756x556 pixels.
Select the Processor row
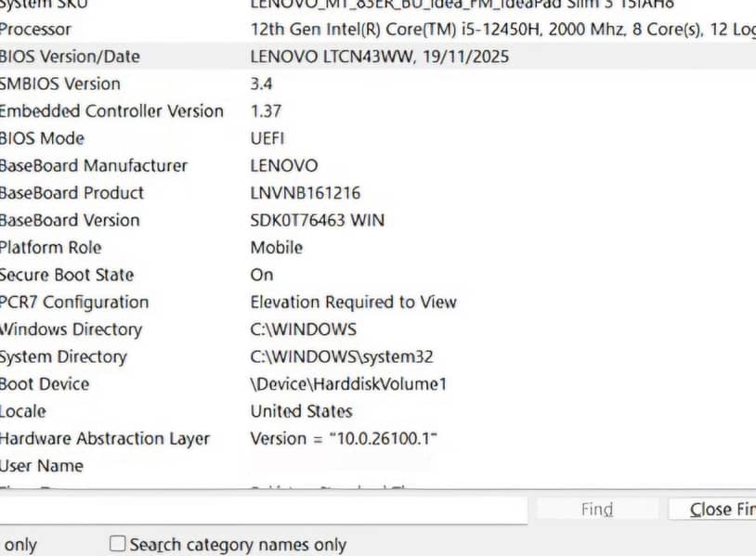pos(35,30)
